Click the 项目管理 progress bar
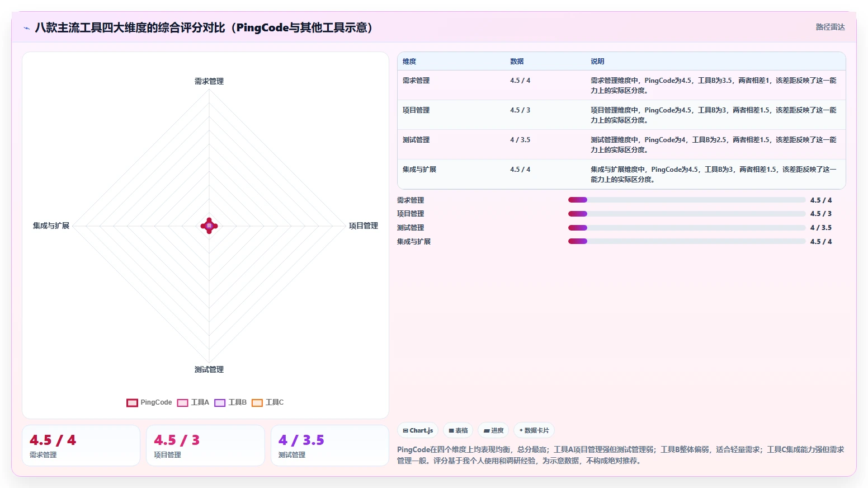This screenshot has height=488, width=868. click(687, 214)
